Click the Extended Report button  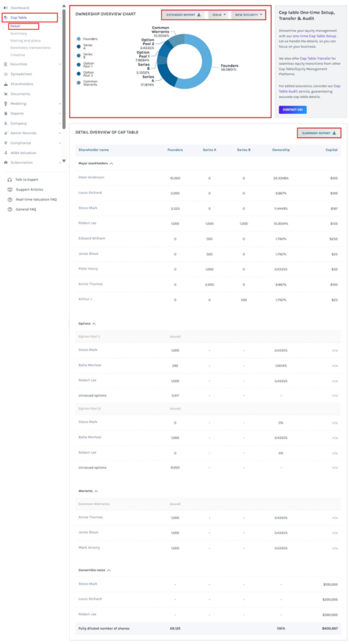pyautogui.click(x=183, y=15)
